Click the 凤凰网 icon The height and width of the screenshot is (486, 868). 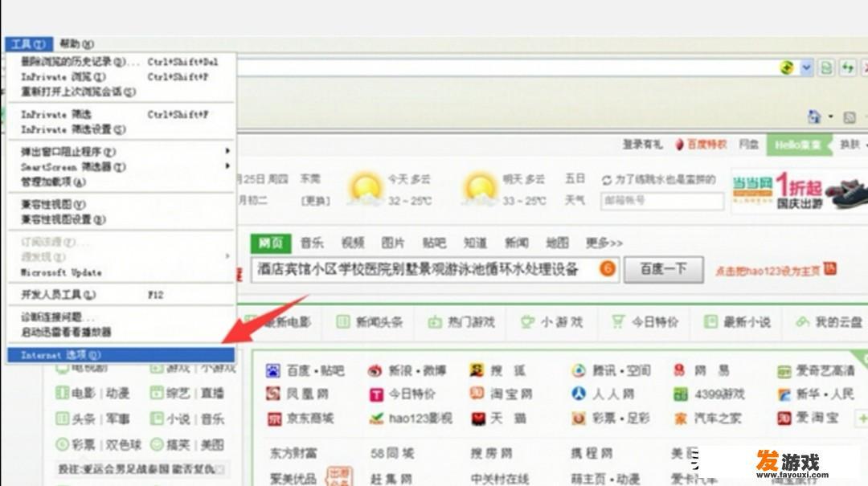[x=273, y=394]
